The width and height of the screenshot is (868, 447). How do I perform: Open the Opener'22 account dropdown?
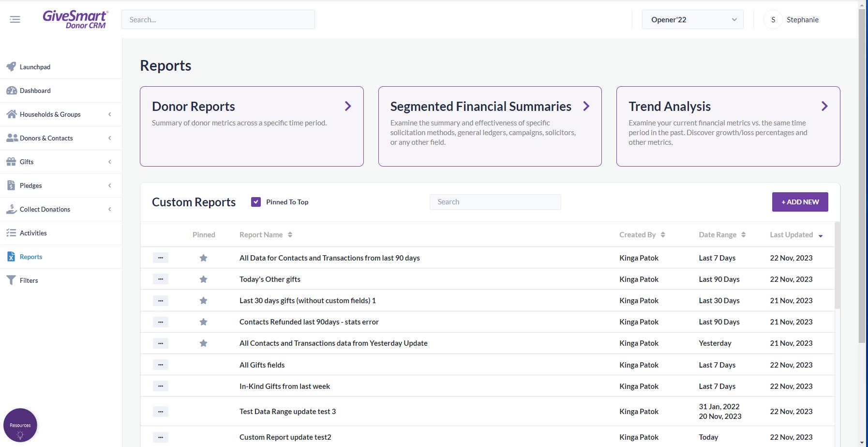(692, 20)
